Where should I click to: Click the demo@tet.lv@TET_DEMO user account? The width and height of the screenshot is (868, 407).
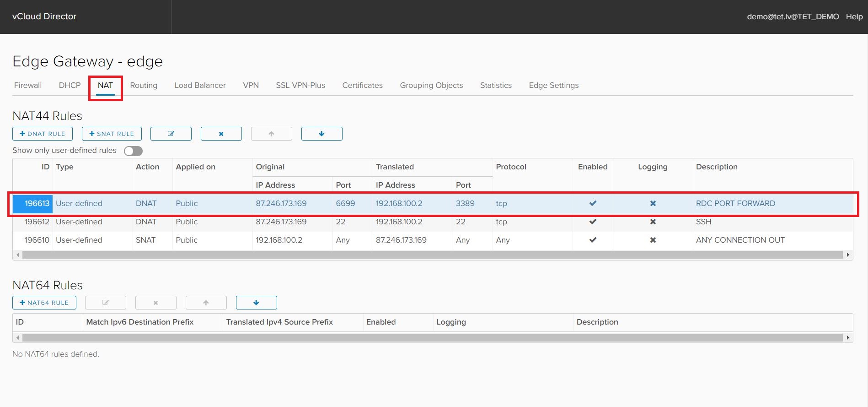(x=793, y=16)
